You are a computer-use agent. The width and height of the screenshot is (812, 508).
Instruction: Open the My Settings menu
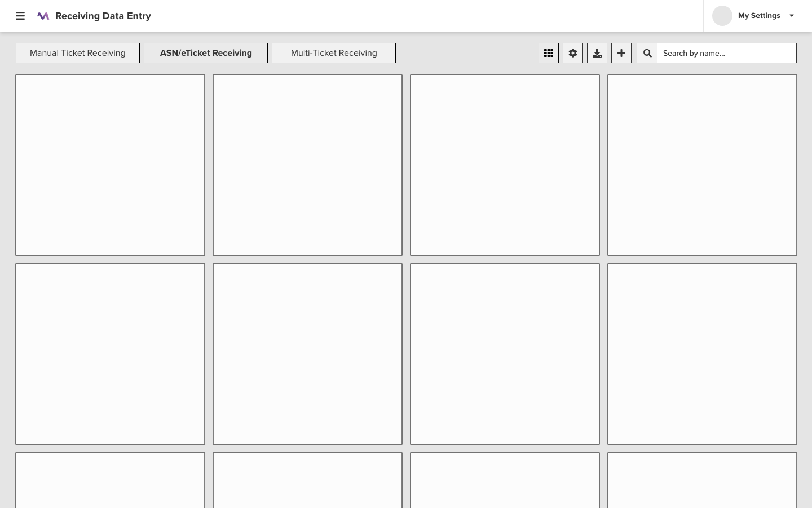759,16
